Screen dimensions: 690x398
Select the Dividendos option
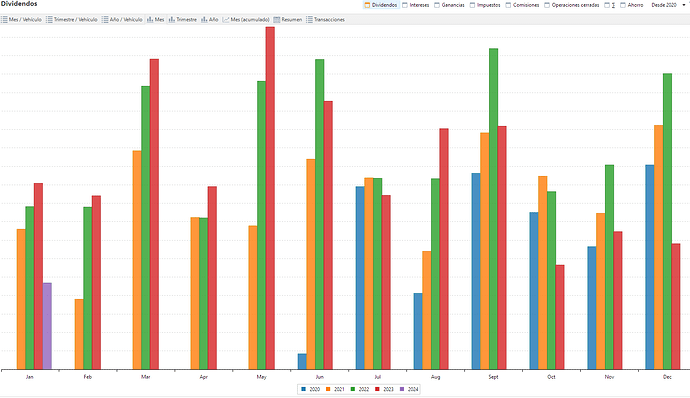381,5
